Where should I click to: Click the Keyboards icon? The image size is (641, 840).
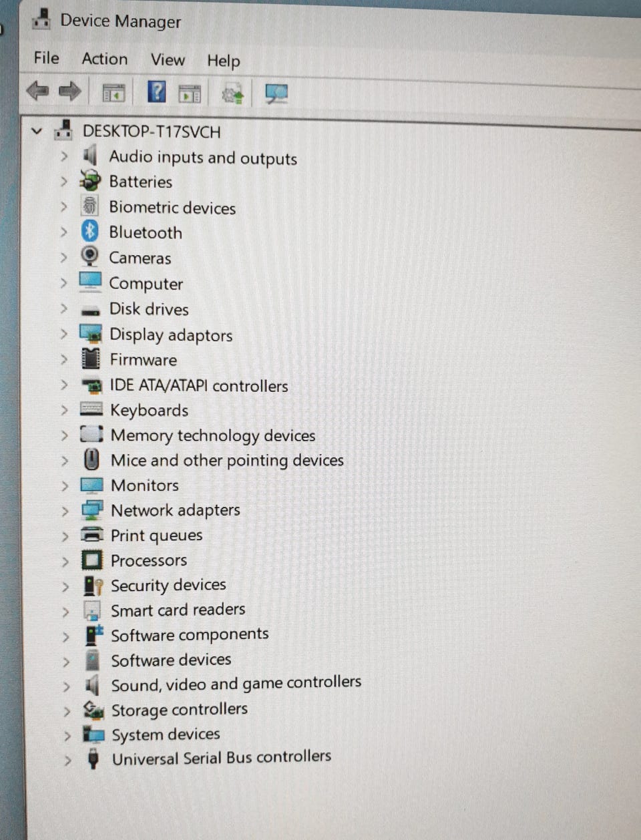click(x=91, y=409)
